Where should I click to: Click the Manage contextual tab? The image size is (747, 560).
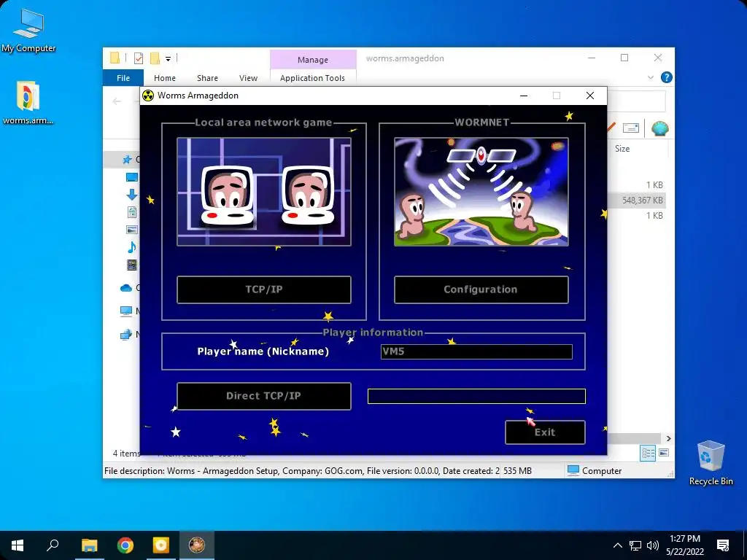(313, 60)
